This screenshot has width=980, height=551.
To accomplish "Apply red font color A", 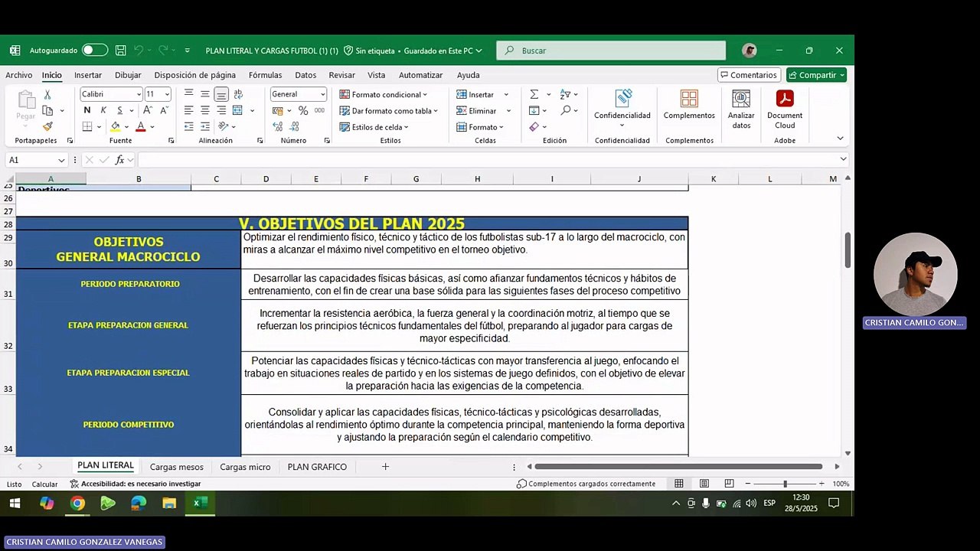I will pos(141,126).
